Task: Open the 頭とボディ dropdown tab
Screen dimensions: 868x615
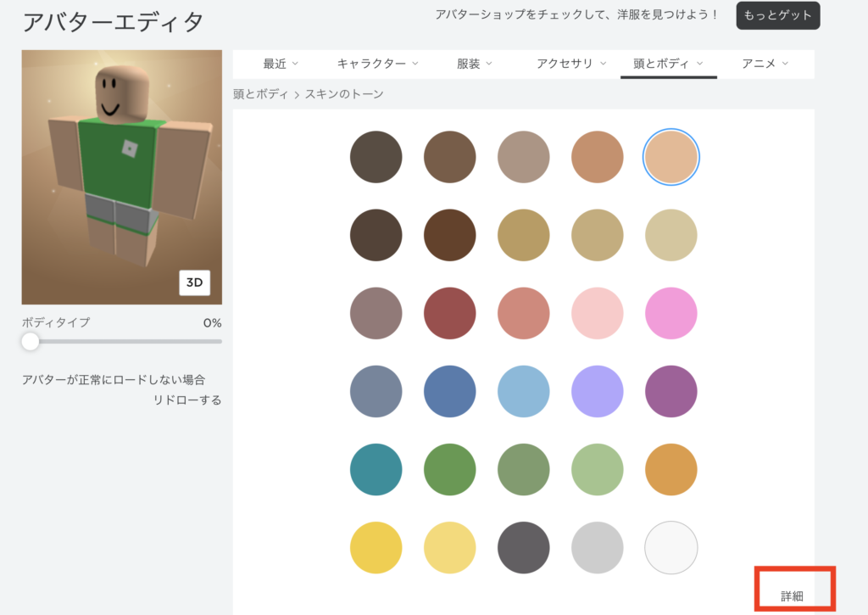Action: (668, 64)
